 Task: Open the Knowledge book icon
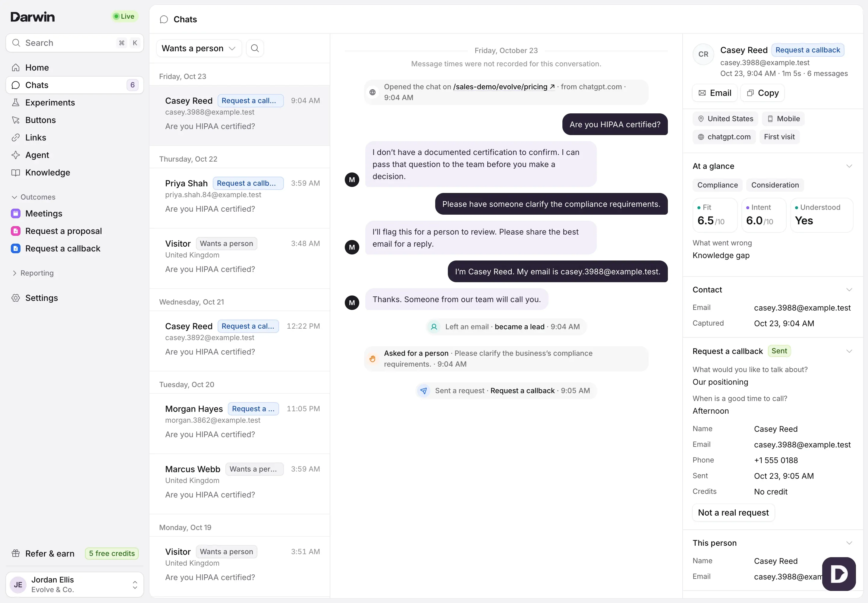coord(15,173)
